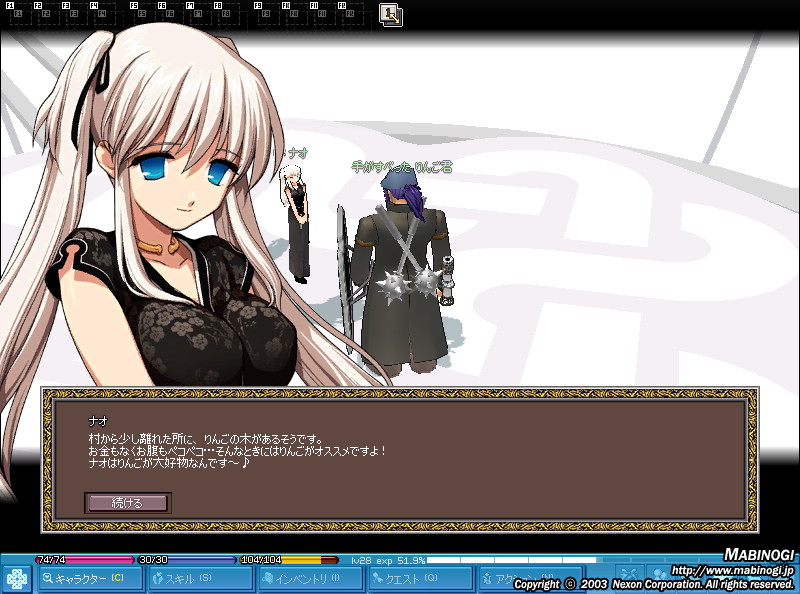Select the F11 hotkey slot
The height and width of the screenshot is (594, 800).
(x=322, y=14)
